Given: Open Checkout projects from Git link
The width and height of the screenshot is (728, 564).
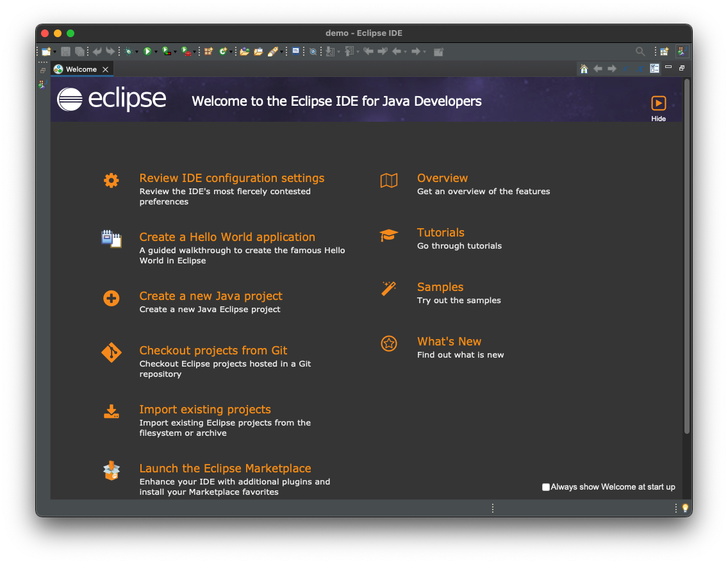Looking at the screenshot, I should click(x=213, y=350).
